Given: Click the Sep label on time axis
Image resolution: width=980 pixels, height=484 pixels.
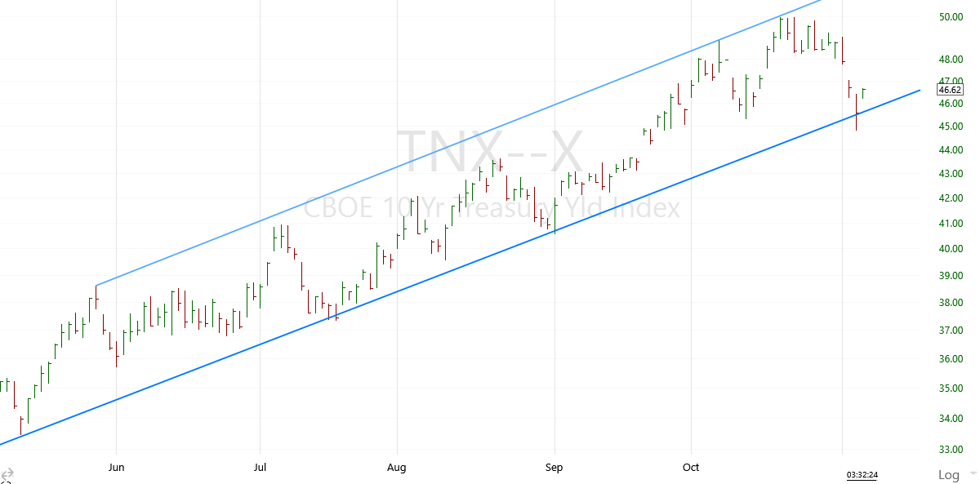Looking at the screenshot, I should tap(555, 468).
